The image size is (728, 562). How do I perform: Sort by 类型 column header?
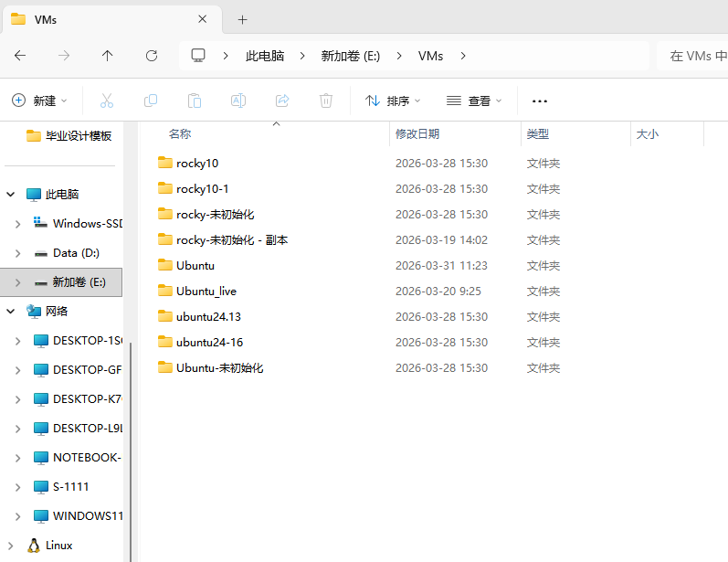(538, 133)
